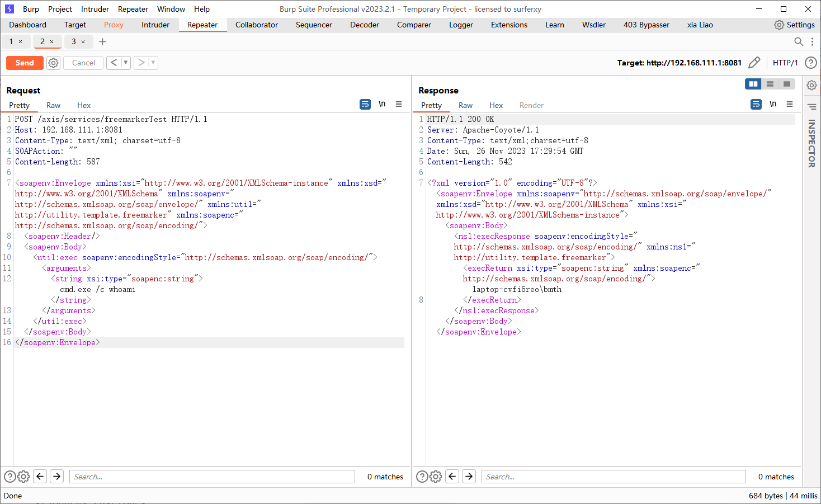Image resolution: width=821 pixels, height=504 pixels.
Task: Open the Response panel hamburger menu
Action: click(790, 104)
